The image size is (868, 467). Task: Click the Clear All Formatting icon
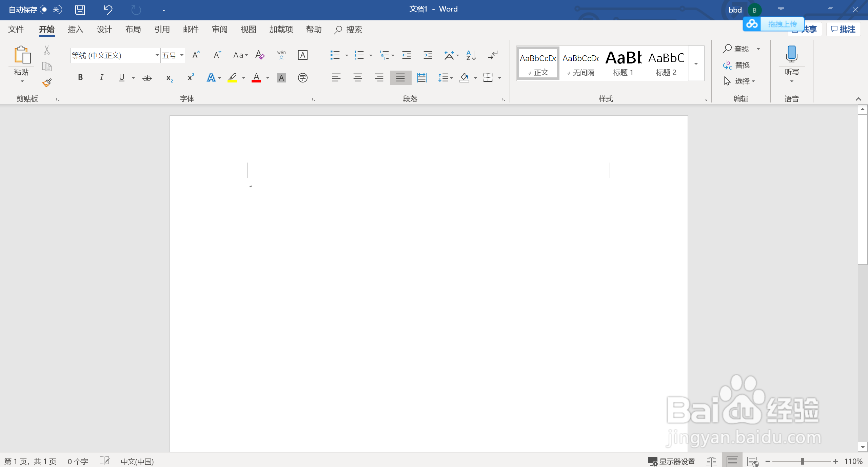click(x=260, y=55)
